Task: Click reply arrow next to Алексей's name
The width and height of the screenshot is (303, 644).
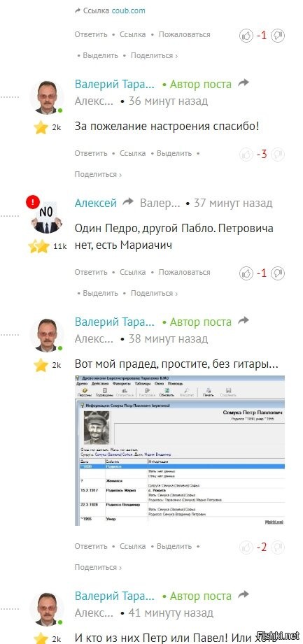Action: tap(128, 201)
